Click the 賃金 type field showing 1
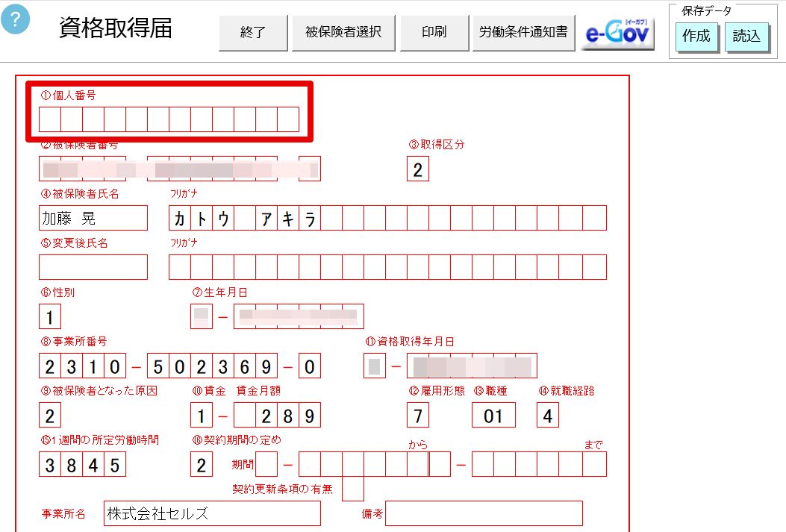Viewport: 786px width, 532px height. 201,416
